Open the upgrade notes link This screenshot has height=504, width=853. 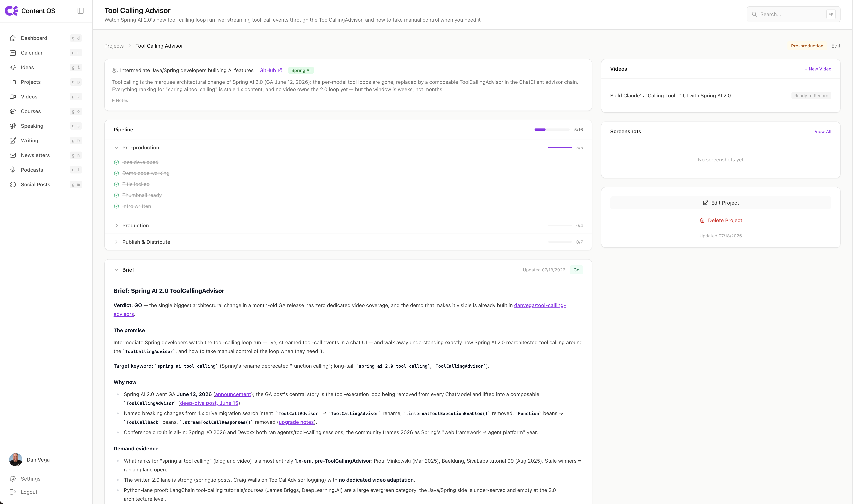coord(296,422)
